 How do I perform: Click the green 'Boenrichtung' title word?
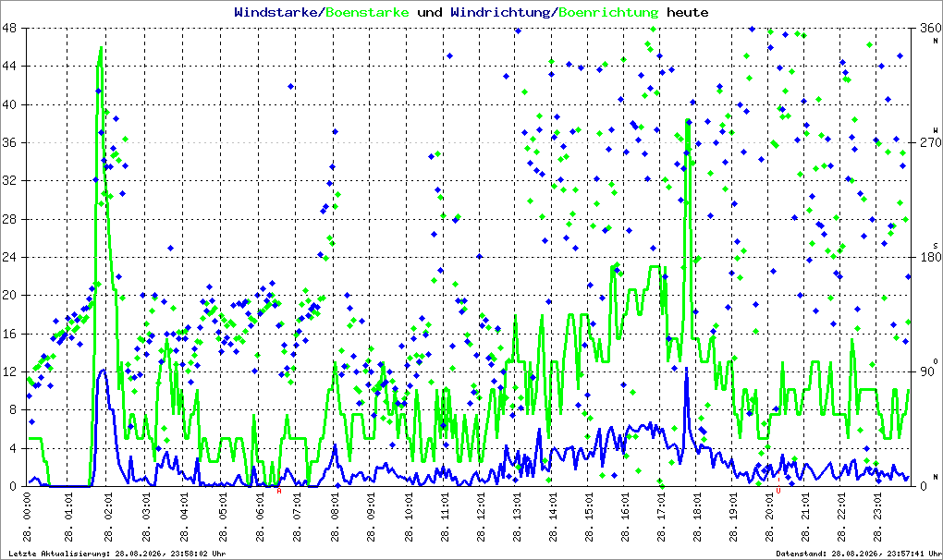coord(608,13)
